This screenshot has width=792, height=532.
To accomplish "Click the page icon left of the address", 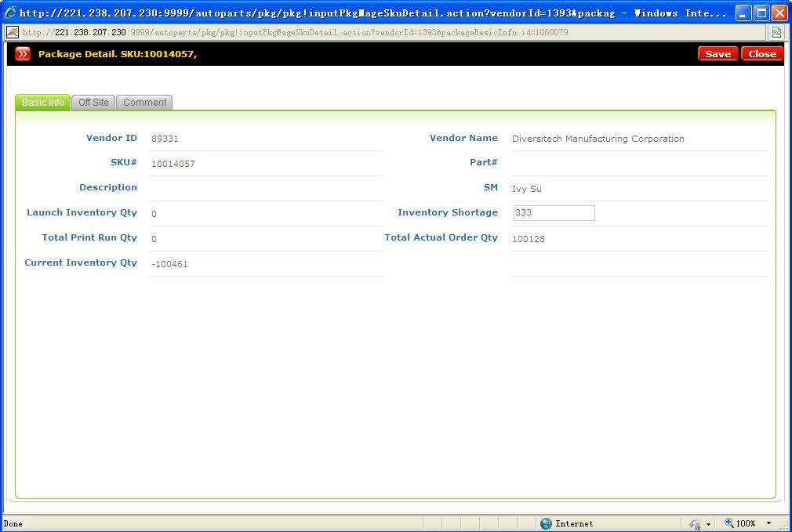I will coord(13,32).
